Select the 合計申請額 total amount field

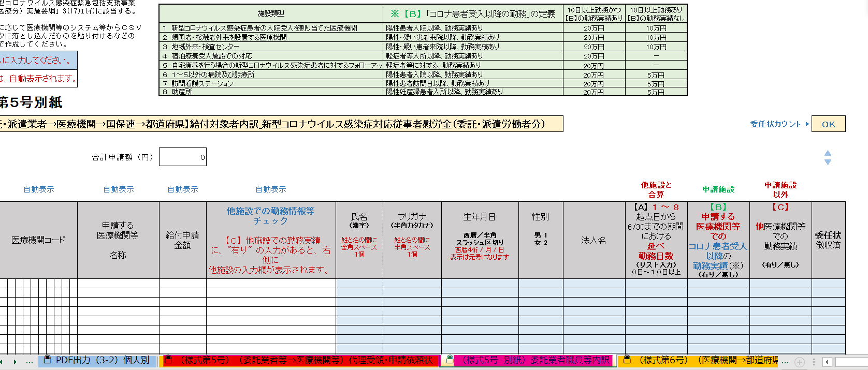183,157
